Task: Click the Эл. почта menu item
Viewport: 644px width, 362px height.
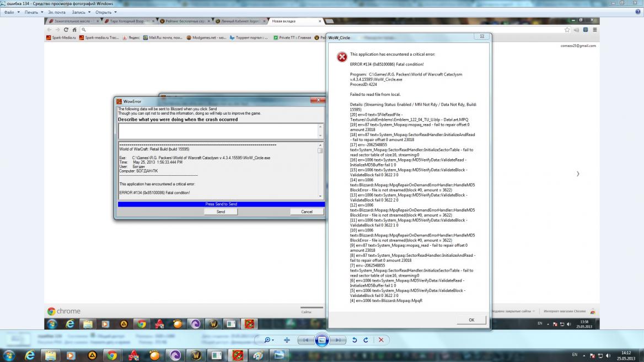Action: [x=56, y=12]
